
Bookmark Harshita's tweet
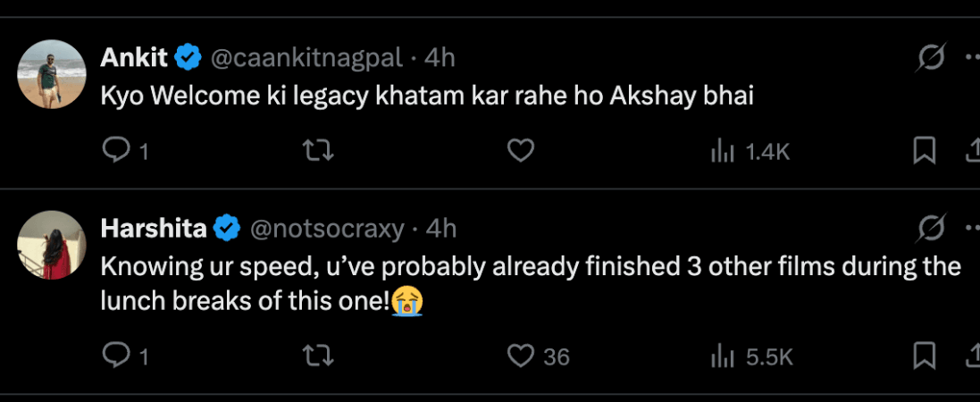pyautogui.click(x=924, y=356)
